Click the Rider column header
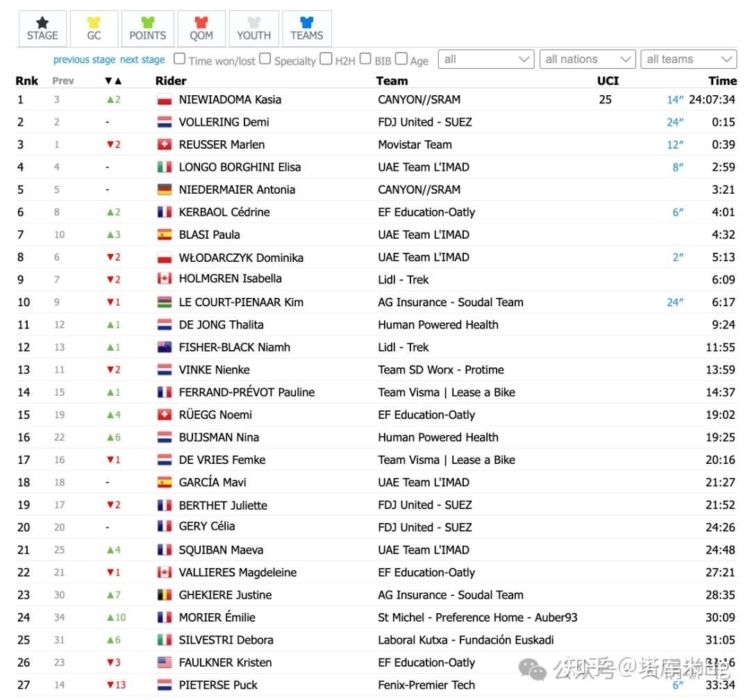 [171, 81]
